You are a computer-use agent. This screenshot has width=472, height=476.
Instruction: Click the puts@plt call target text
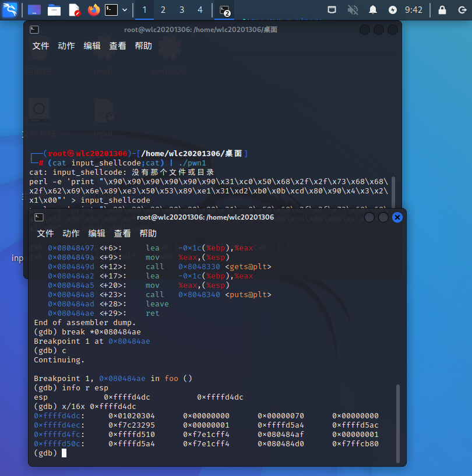point(248,294)
